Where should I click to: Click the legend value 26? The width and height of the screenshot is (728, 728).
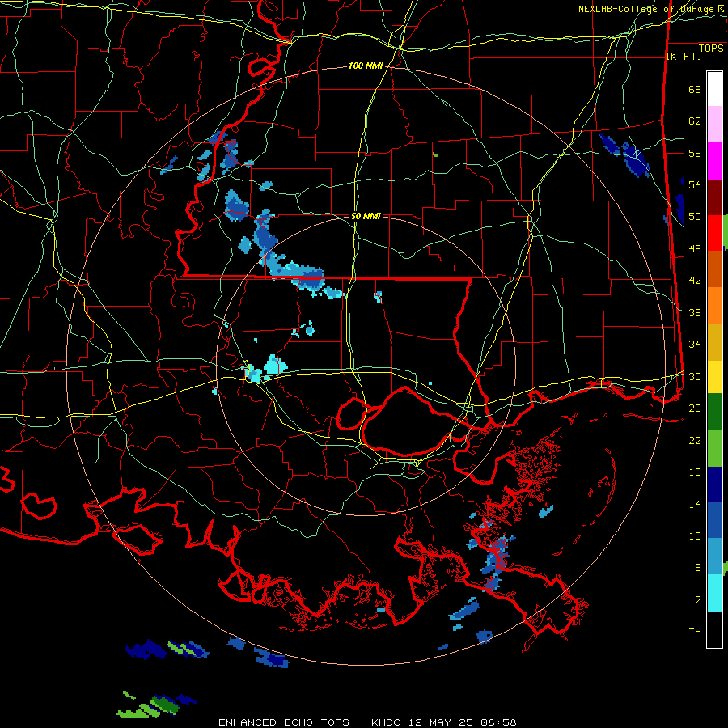pyautogui.click(x=695, y=408)
